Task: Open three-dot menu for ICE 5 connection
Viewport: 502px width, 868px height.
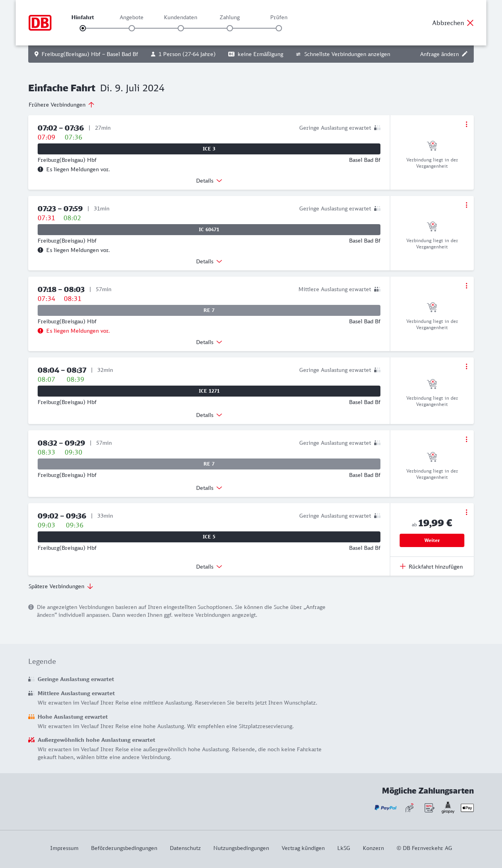Action: pyautogui.click(x=466, y=512)
